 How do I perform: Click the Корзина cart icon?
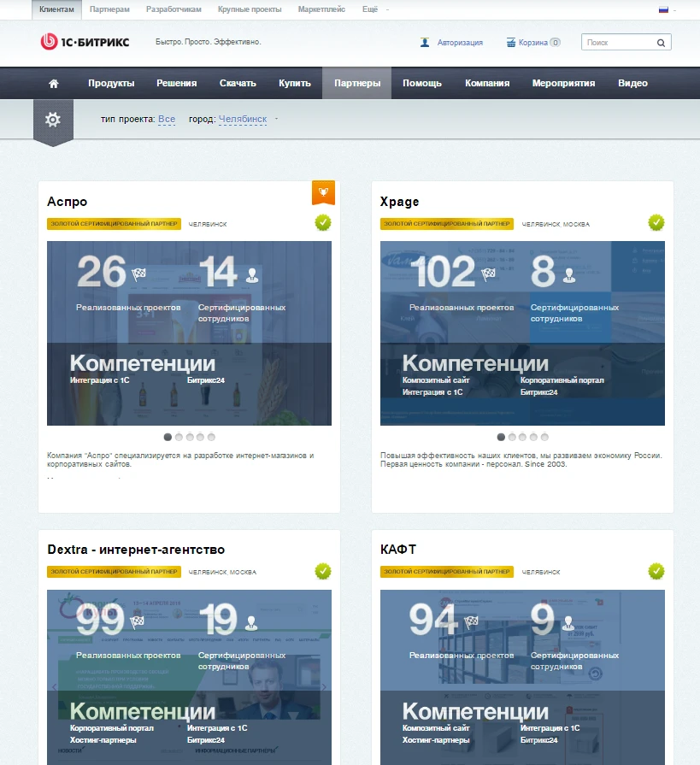511,43
